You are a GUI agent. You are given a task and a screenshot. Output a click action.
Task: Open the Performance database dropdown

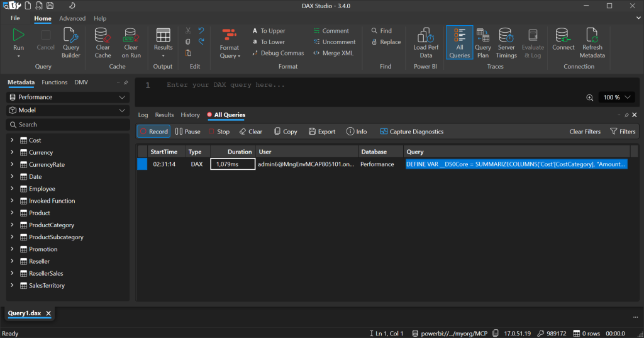pyautogui.click(x=67, y=98)
